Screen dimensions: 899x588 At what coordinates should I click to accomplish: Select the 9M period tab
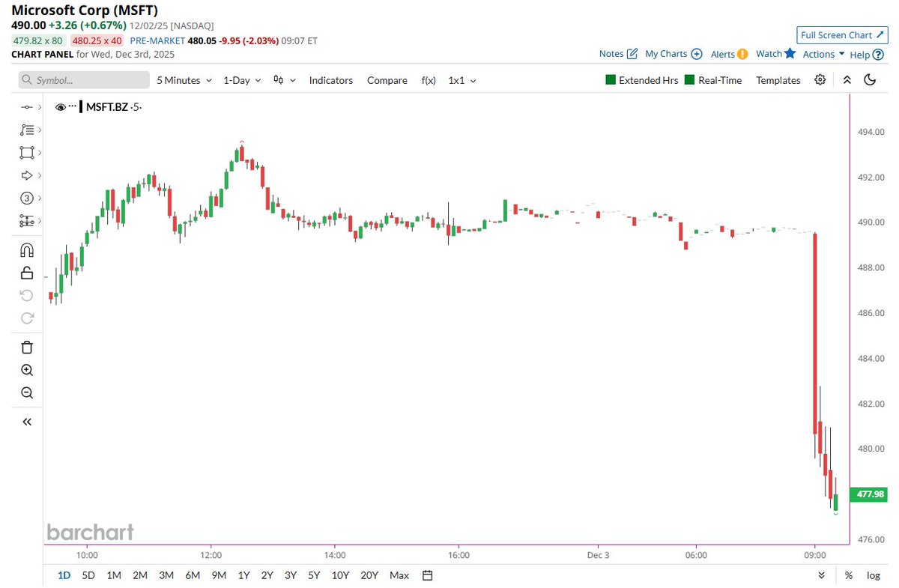219,575
